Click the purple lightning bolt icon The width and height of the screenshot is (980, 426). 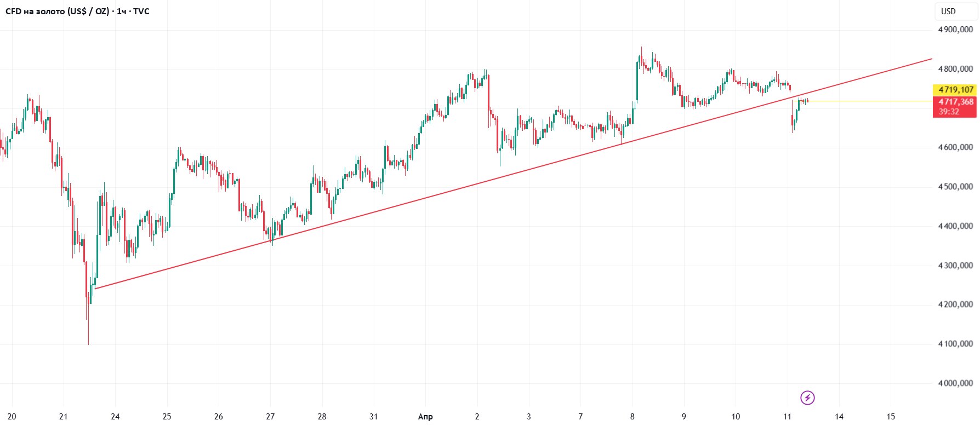[x=807, y=398]
